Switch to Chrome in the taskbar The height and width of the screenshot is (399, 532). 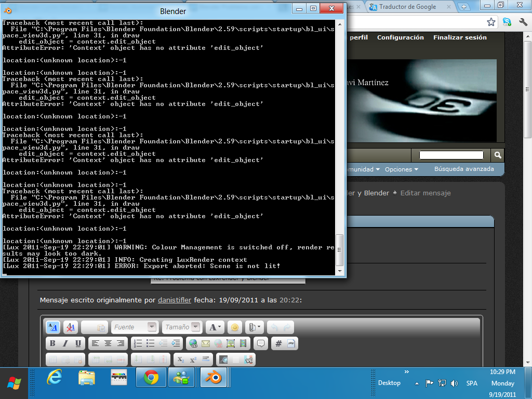[151, 377]
